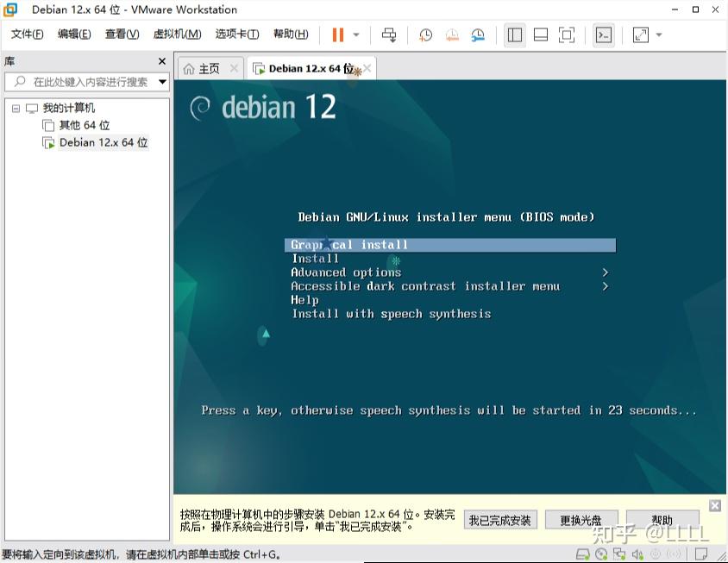Choose Accessible dark contrast installer menu

pos(425,286)
